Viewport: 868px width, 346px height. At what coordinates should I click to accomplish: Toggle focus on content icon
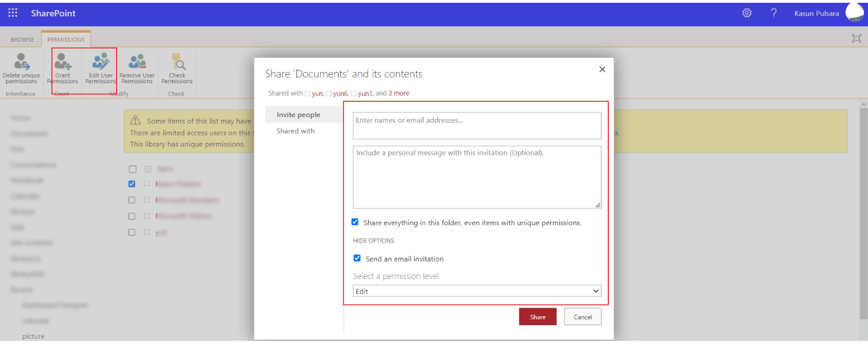pyautogui.click(x=857, y=38)
